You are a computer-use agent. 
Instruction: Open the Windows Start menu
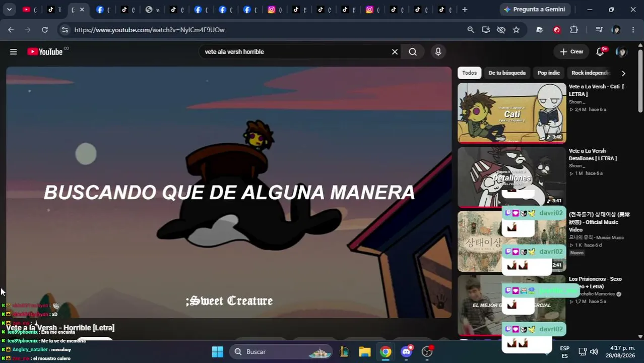point(217,351)
